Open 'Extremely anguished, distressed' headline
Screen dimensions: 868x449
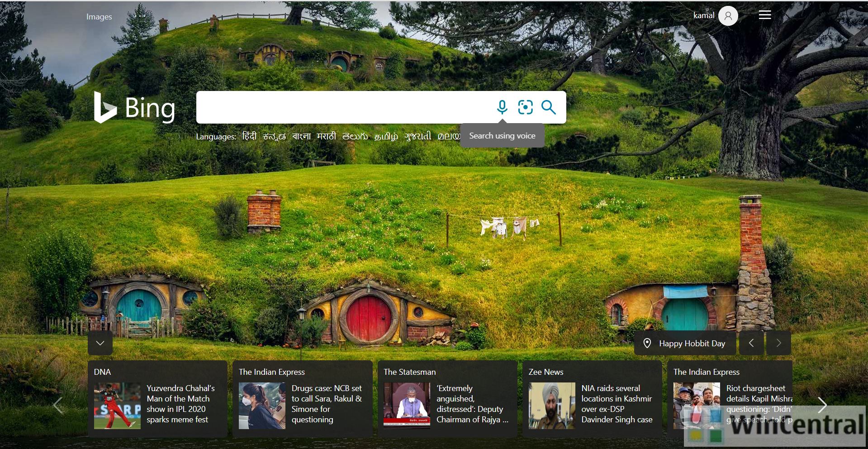point(472,404)
